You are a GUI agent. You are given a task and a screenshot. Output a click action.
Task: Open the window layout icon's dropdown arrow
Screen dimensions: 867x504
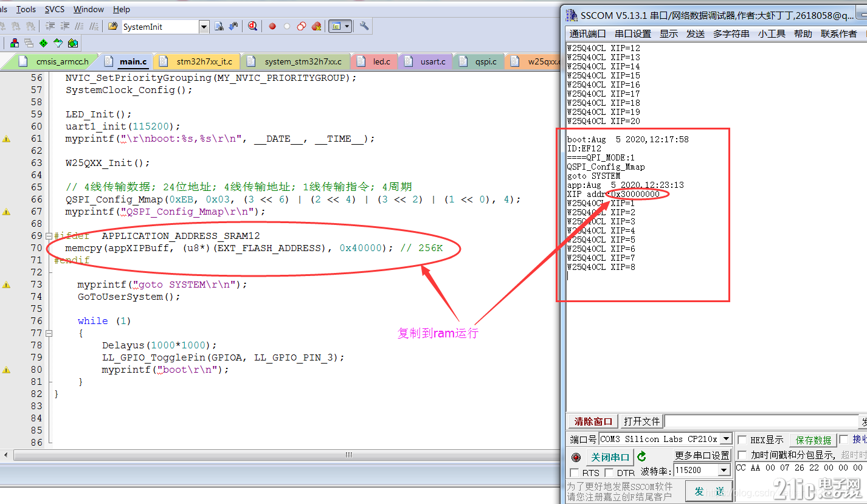tap(347, 26)
